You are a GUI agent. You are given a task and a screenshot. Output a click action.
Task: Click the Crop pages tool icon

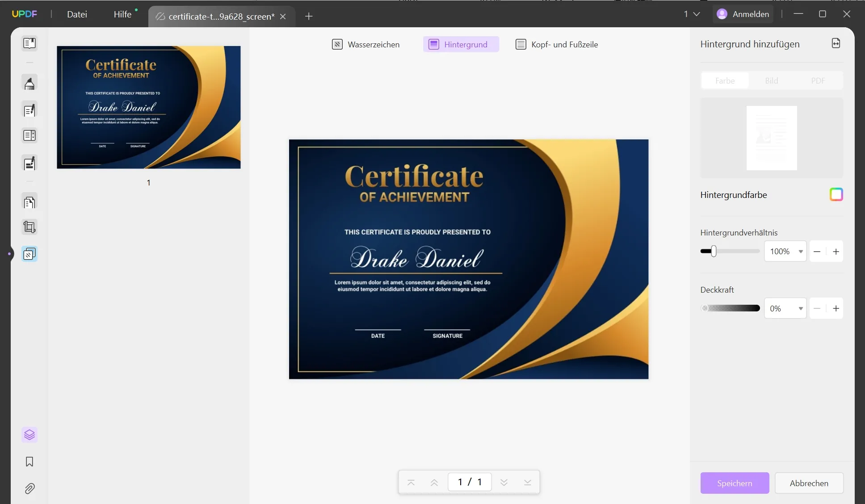click(x=29, y=227)
